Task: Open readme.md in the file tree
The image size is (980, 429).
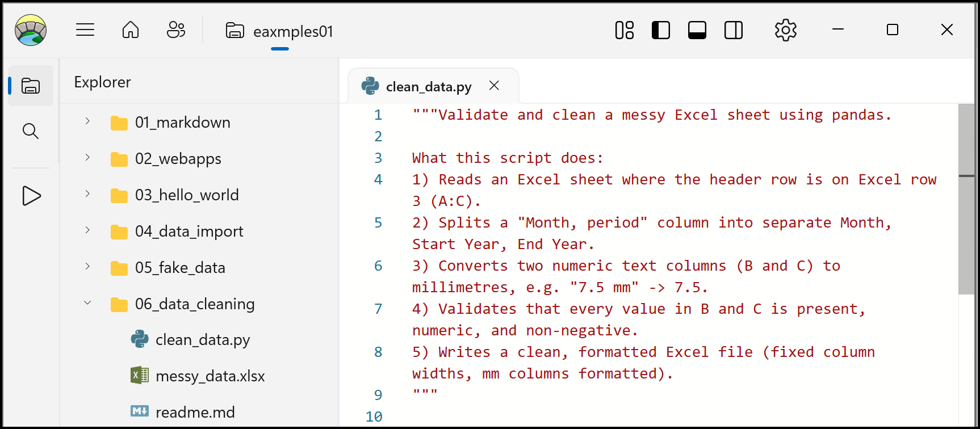Action: 195,411
